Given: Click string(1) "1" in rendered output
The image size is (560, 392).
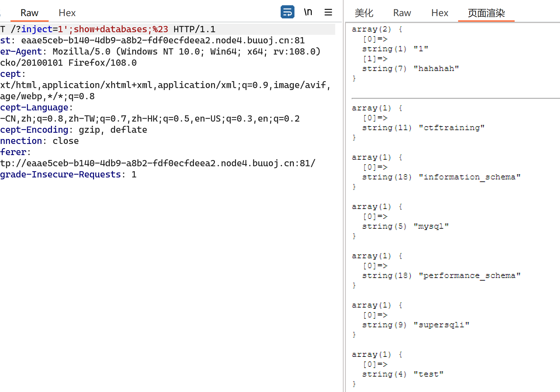Looking at the screenshot, I should point(395,49).
